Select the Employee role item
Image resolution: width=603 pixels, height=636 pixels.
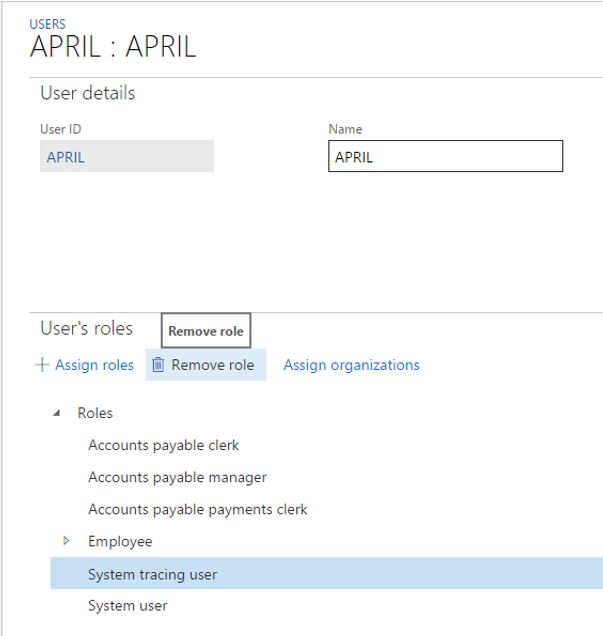pyautogui.click(x=120, y=541)
